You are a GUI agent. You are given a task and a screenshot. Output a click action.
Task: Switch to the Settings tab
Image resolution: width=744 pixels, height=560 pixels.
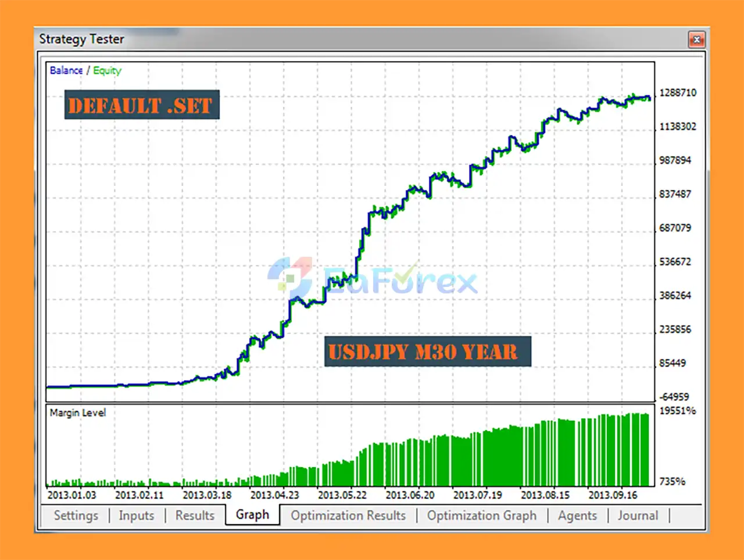76,515
